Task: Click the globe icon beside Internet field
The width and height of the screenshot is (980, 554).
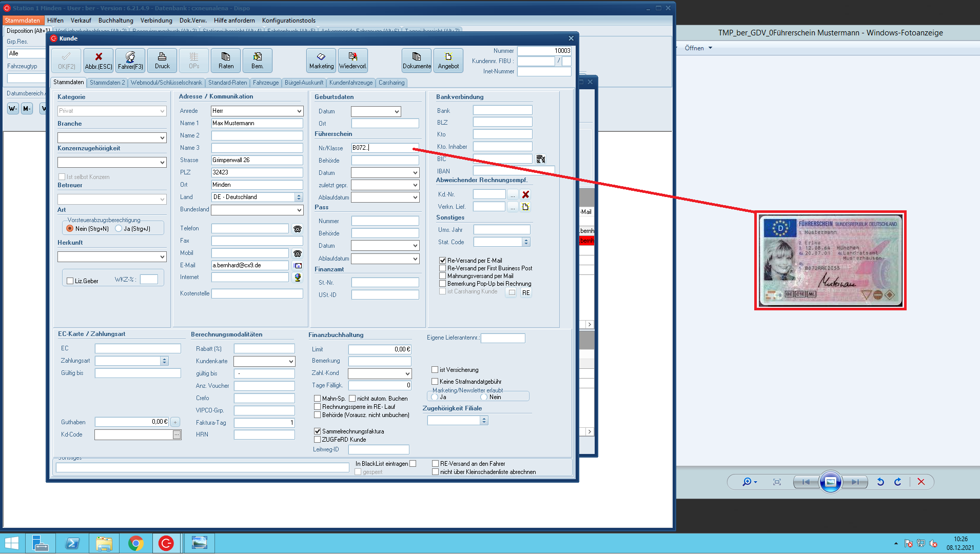Action: coord(297,278)
